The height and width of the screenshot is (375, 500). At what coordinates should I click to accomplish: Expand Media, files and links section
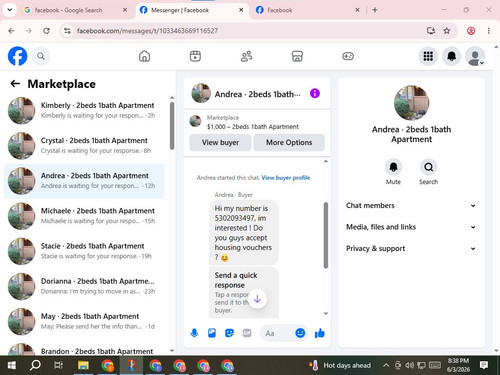tap(411, 227)
